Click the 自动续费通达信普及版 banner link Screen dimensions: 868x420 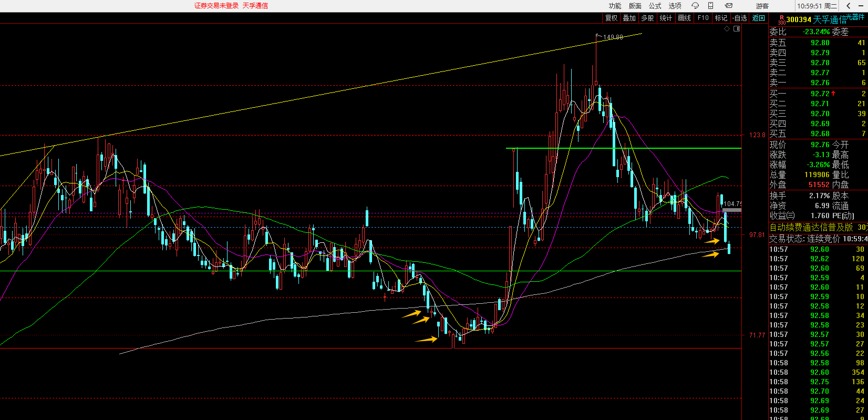(x=811, y=228)
